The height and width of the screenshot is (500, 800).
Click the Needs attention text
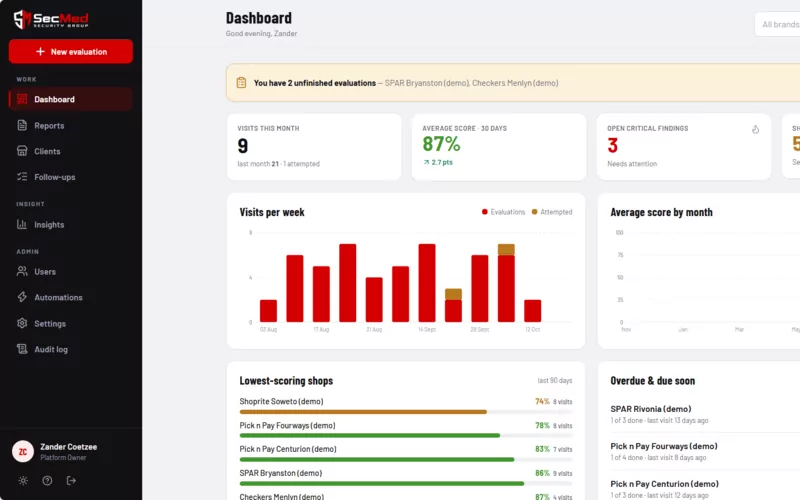click(632, 164)
